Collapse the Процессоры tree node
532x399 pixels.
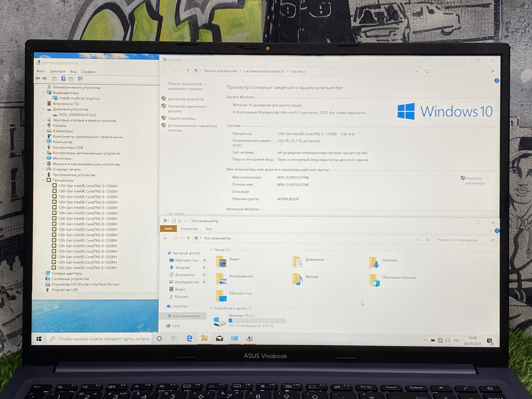43,180
